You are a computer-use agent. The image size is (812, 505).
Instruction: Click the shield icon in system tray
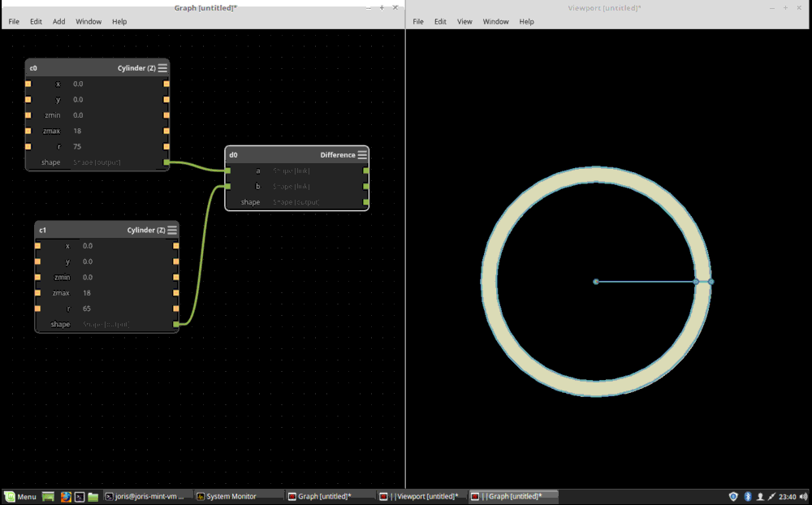point(733,496)
